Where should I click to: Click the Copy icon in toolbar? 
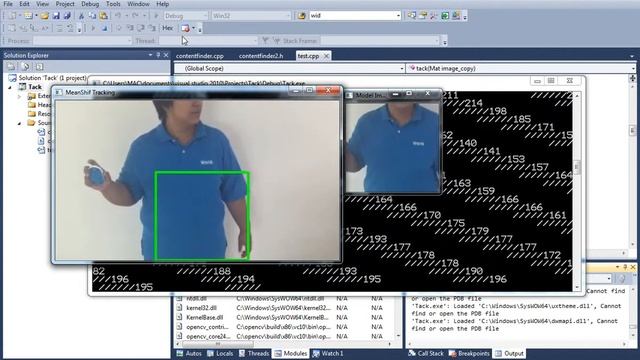92,16
